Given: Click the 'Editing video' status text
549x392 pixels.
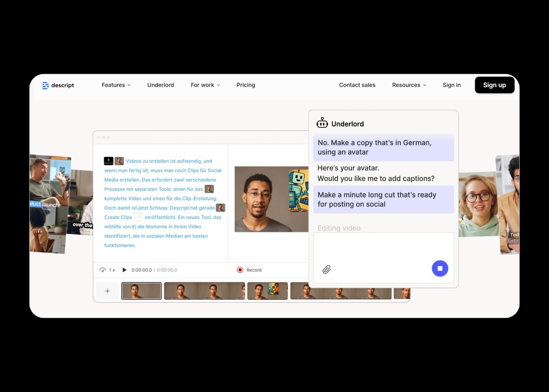Looking at the screenshot, I should click(x=339, y=228).
